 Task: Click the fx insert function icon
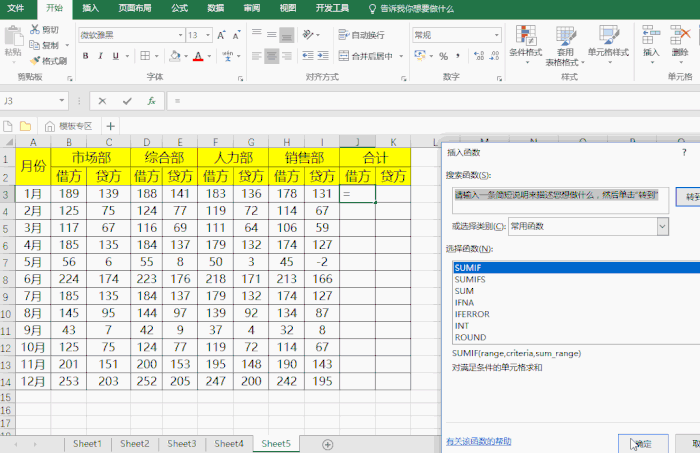tap(151, 101)
